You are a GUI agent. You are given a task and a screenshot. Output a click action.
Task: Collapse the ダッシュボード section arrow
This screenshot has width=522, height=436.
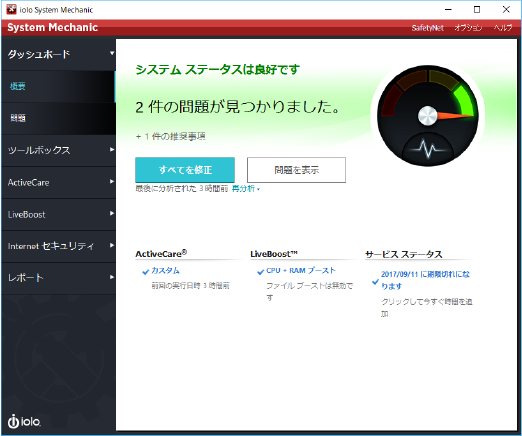112,53
